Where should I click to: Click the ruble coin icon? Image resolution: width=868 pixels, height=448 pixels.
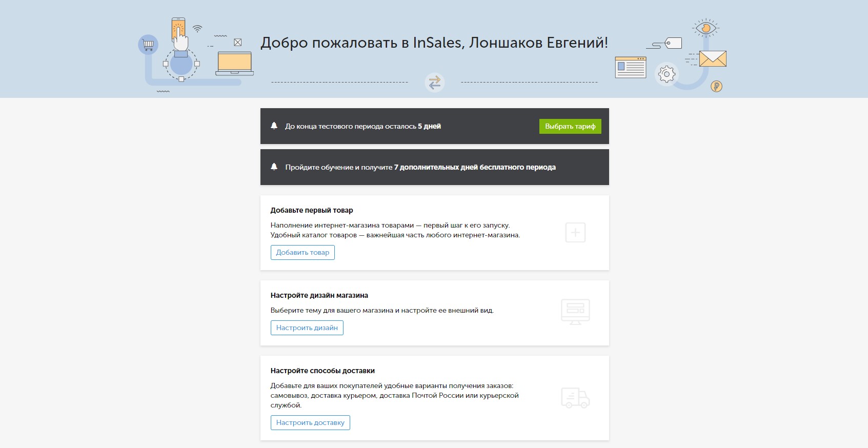point(717,86)
